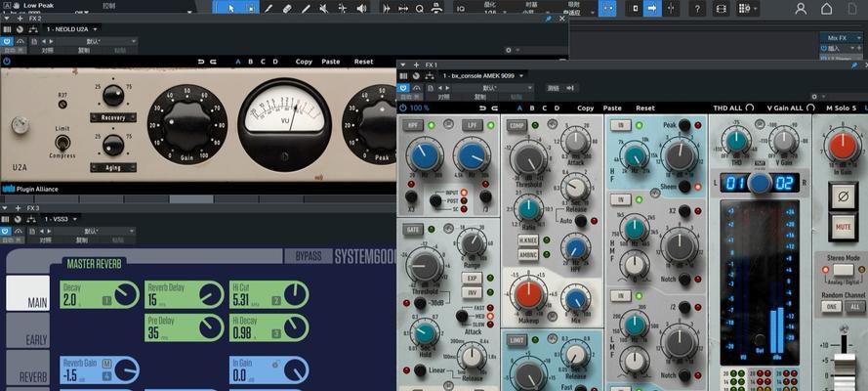868x391 pixels.
Task: Click the Recovery label on the U2A
Action: coord(113,117)
